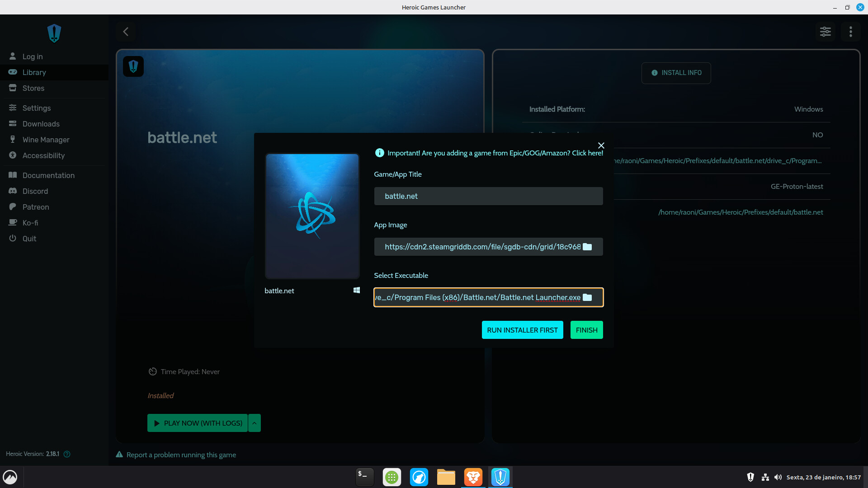Click the Heroic logo at sidebar top
The height and width of the screenshot is (488, 868).
pos(54,33)
